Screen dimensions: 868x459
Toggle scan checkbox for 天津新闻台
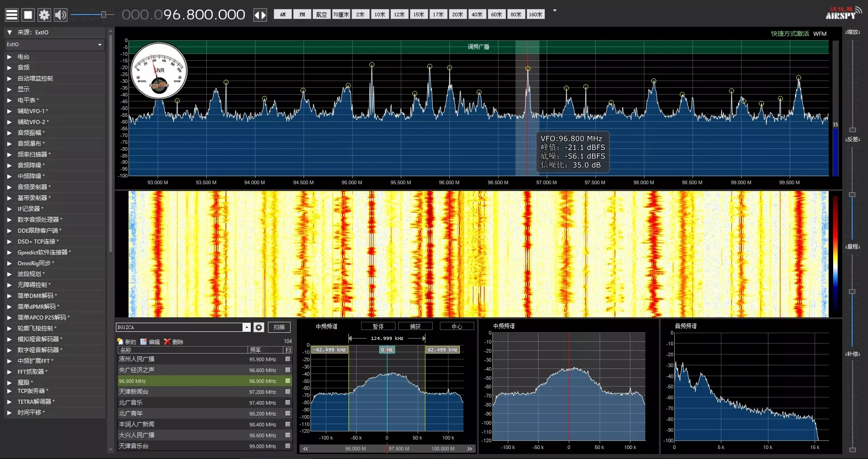[x=287, y=392]
